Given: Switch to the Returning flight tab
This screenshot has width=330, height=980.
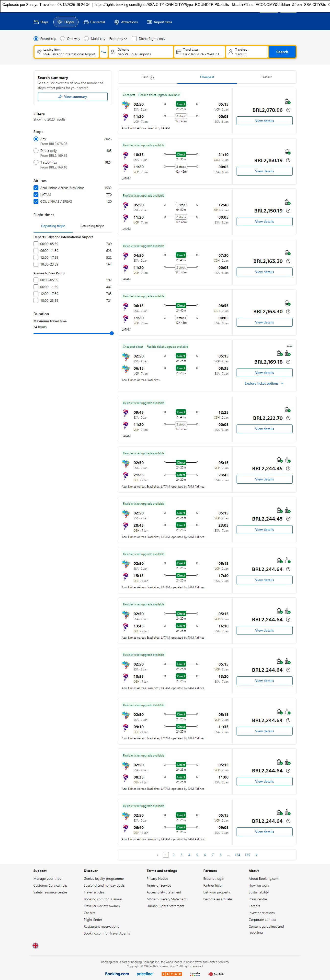Looking at the screenshot, I should 92,226.
